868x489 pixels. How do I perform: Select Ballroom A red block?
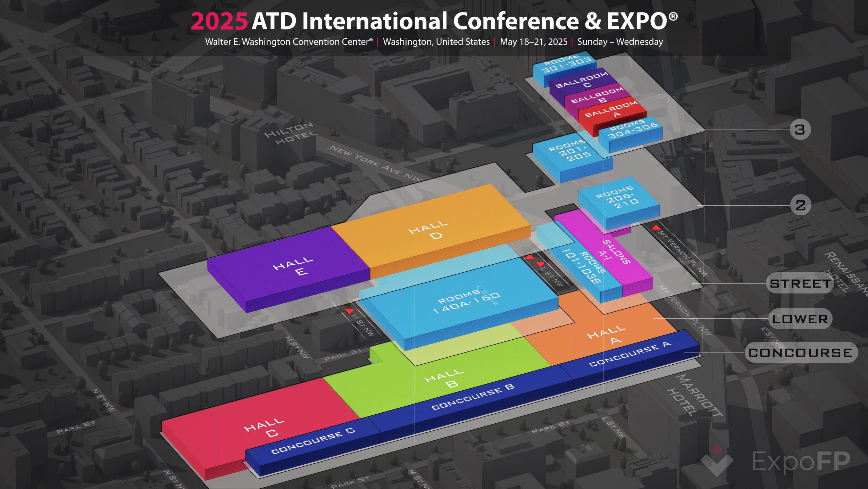coord(612,110)
